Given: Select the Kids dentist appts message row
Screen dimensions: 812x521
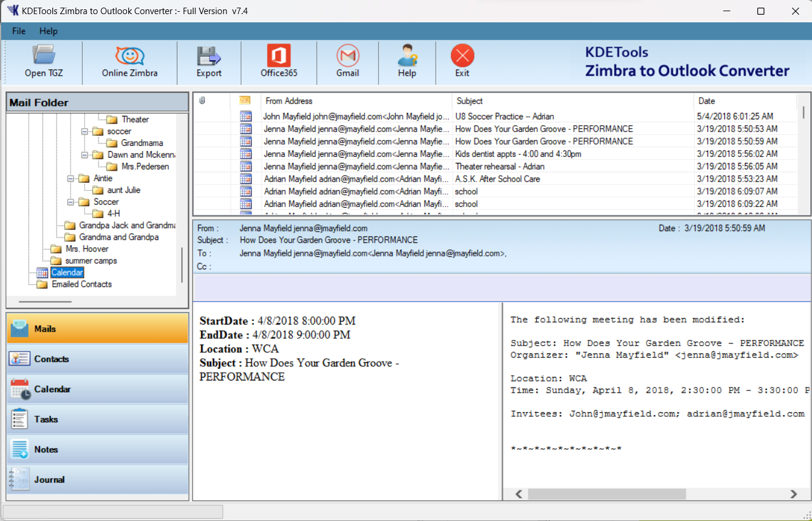Looking at the screenshot, I should (x=496, y=154).
